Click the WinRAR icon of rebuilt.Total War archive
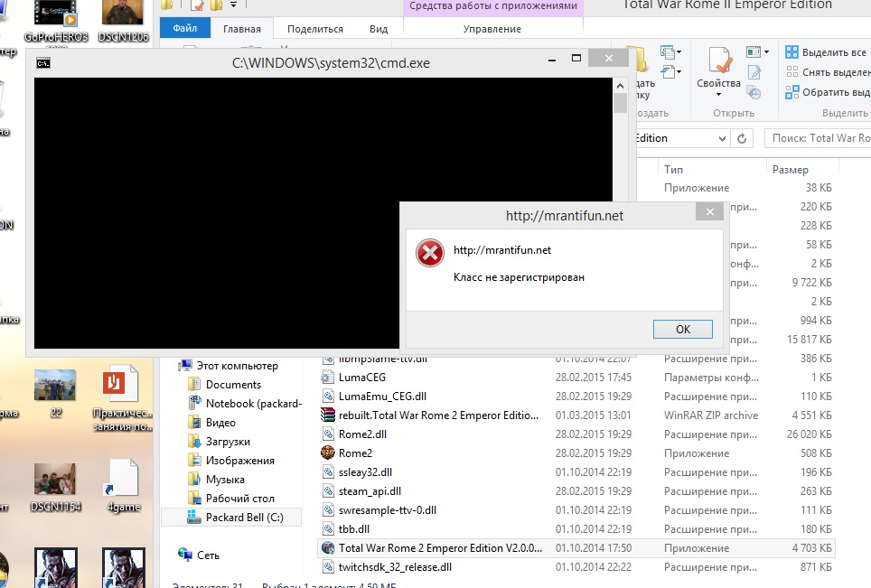Viewport: 871px width, 588px height. [328, 415]
